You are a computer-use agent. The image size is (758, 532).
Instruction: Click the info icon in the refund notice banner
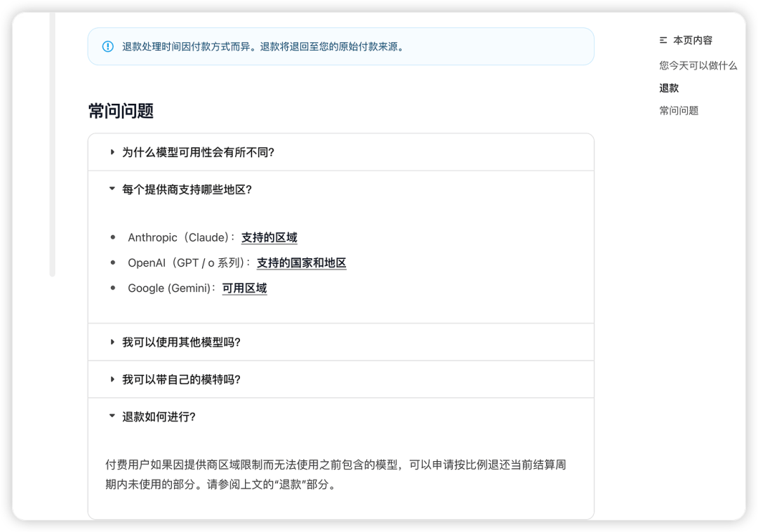107,46
